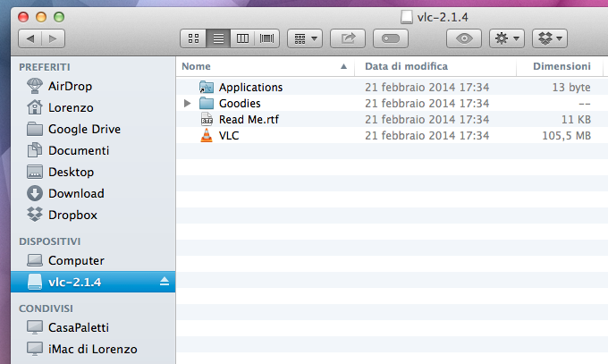Switch to Cover Flow view
This screenshot has height=364, width=608.
(x=266, y=38)
